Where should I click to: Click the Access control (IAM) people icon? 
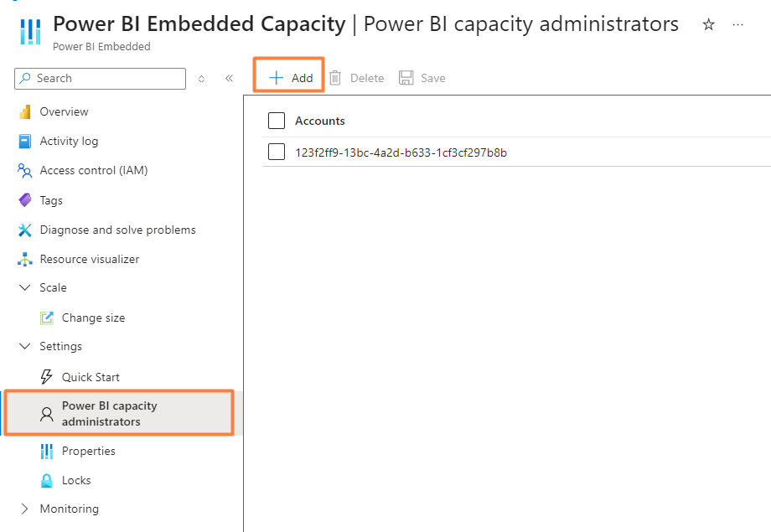coord(24,171)
